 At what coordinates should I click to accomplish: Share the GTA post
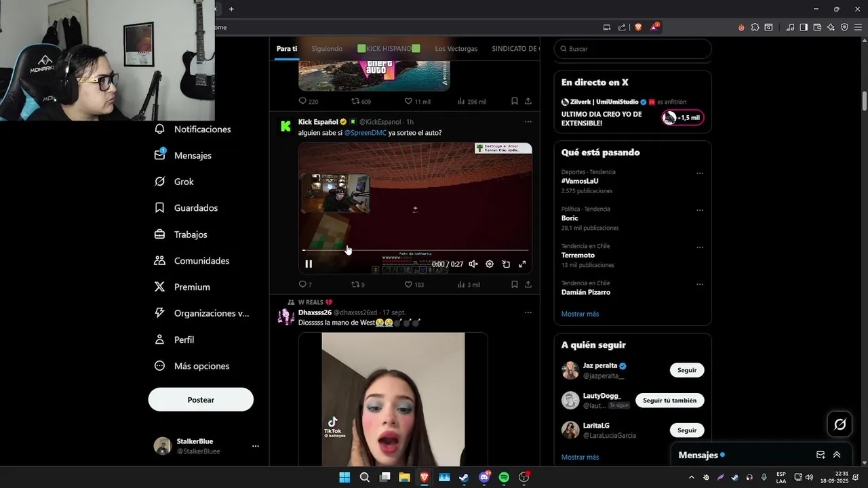[528, 102]
